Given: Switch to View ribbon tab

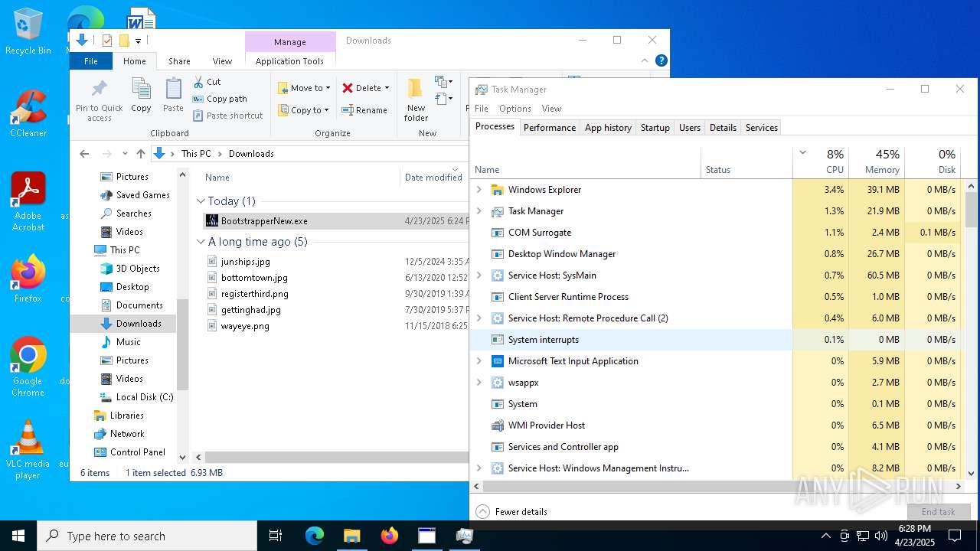Looking at the screenshot, I should coord(222,61).
